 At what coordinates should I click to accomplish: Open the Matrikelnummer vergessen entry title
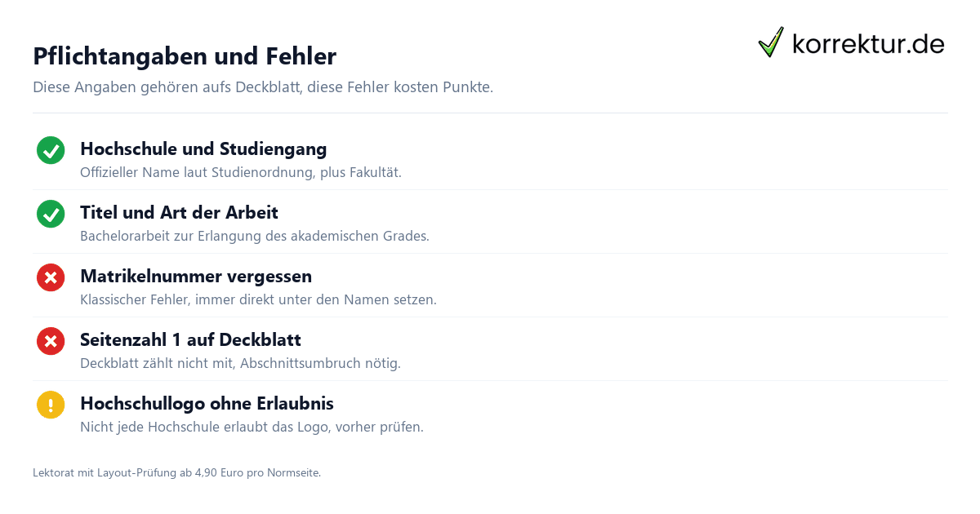(196, 277)
